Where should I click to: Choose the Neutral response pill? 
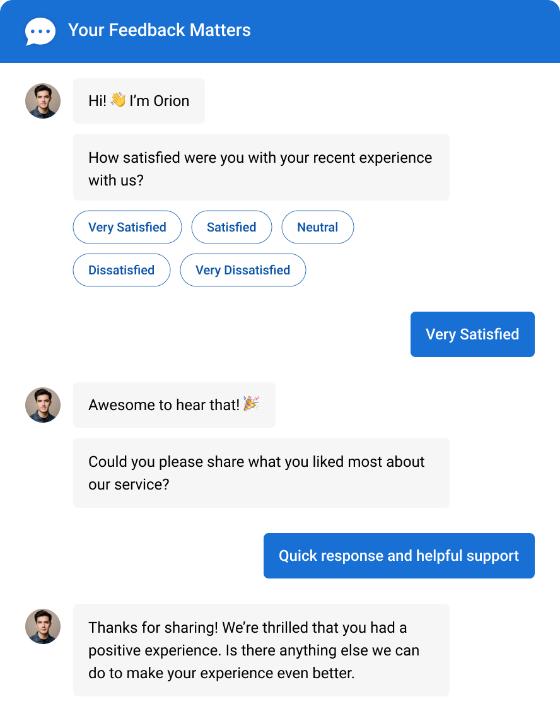[x=317, y=227]
